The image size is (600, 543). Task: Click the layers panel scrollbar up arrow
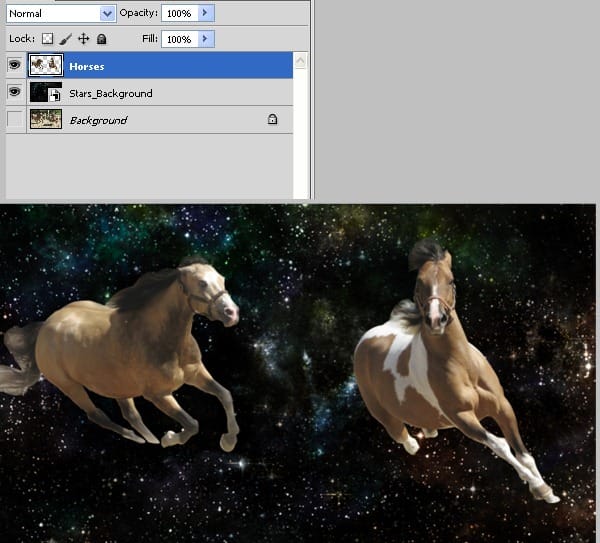click(x=300, y=60)
